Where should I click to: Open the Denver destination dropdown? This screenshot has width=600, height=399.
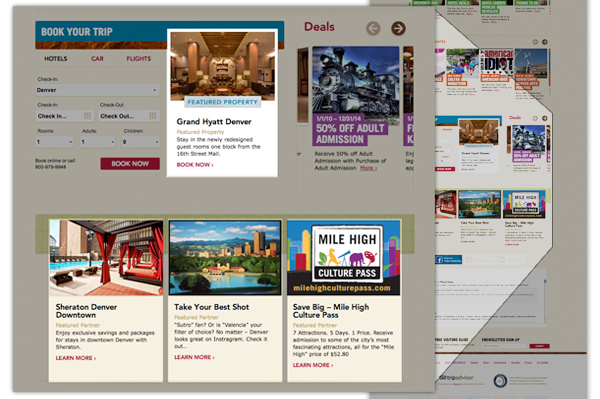tap(97, 90)
